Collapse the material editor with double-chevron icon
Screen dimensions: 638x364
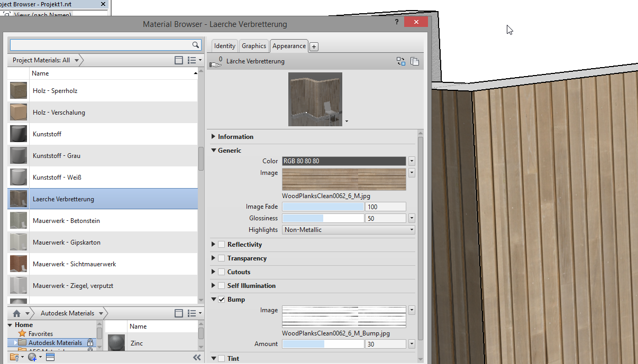(x=197, y=358)
